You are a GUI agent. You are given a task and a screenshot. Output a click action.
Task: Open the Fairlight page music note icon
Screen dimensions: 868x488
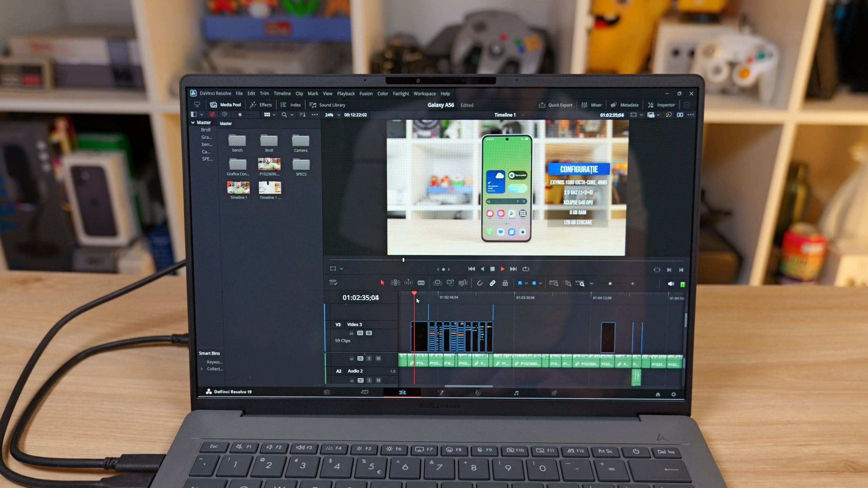pos(516,393)
